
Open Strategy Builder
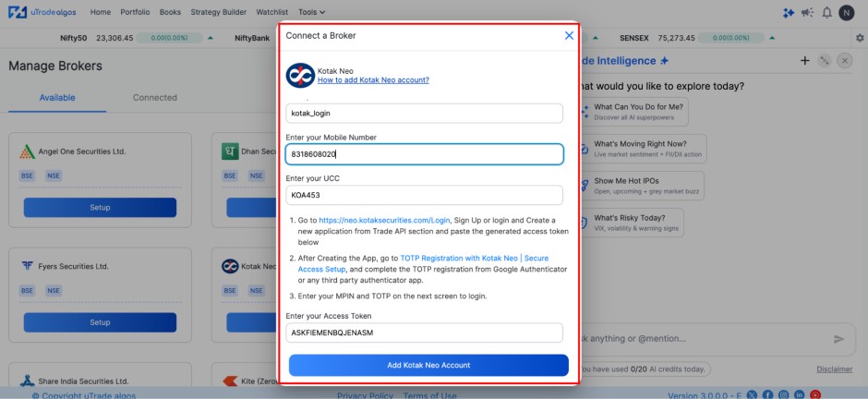click(x=219, y=12)
